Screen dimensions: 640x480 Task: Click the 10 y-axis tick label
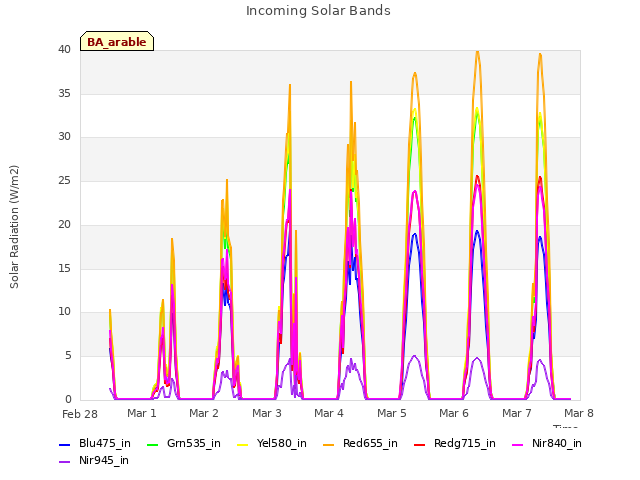[64, 312]
